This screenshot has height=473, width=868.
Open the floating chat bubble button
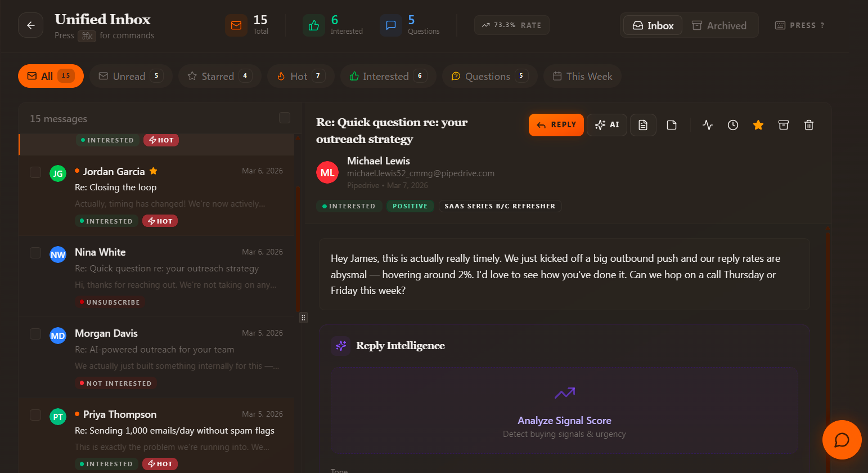(x=842, y=440)
